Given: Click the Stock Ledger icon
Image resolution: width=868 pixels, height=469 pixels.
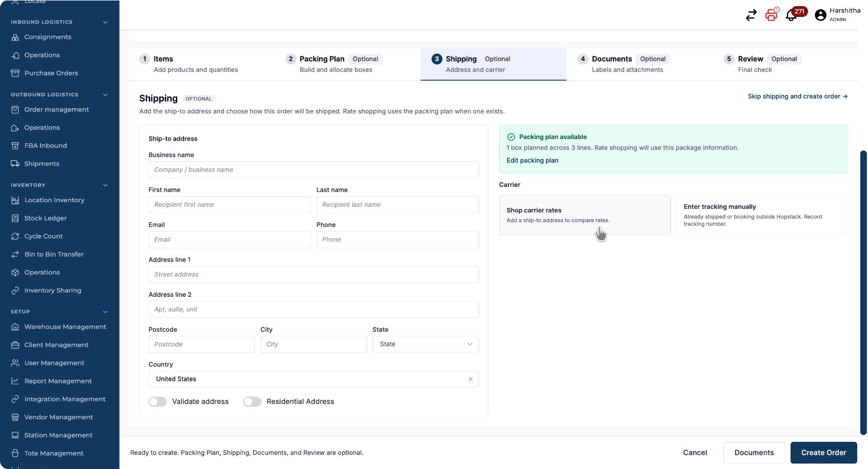Looking at the screenshot, I should (15, 218).
